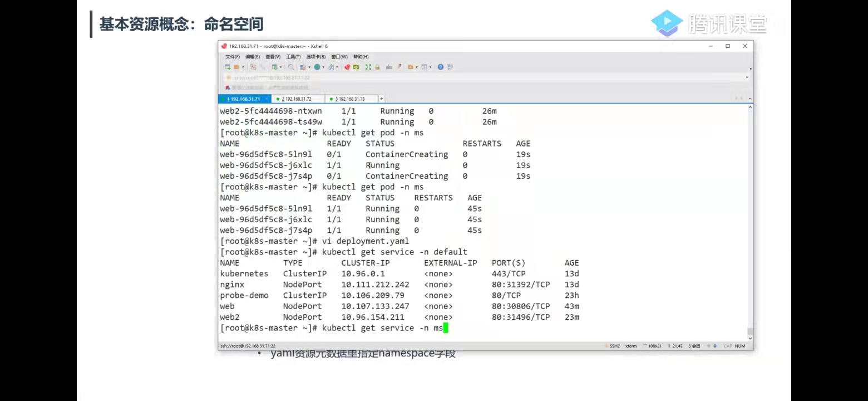Open the 窗口(W) menu
The image size is (868, 401).
pyautogui.click(x=339, y=57)
